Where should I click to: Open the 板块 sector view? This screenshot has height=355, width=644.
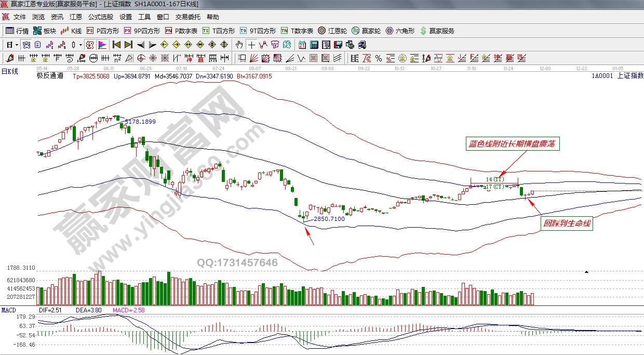[x=45, y=31]
